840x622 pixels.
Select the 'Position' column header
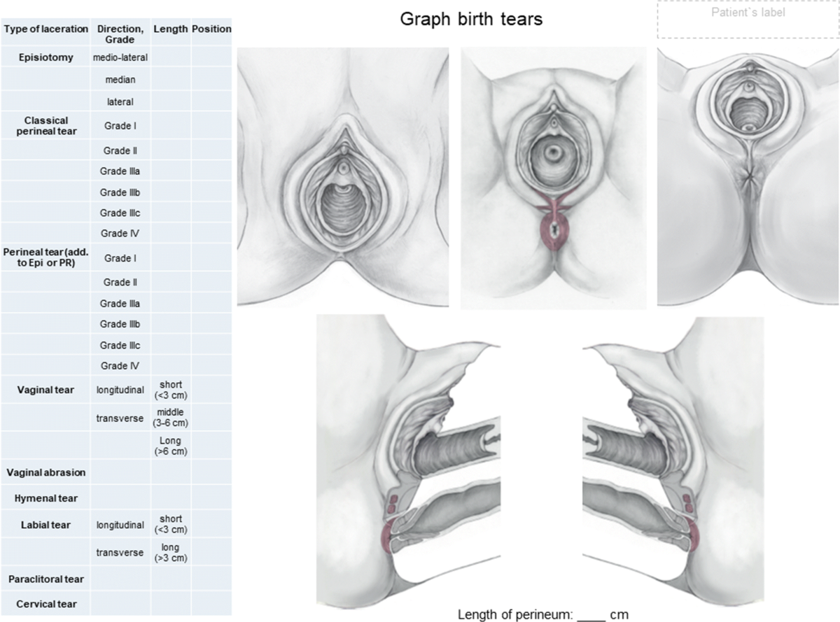click(x=211, y=29)
